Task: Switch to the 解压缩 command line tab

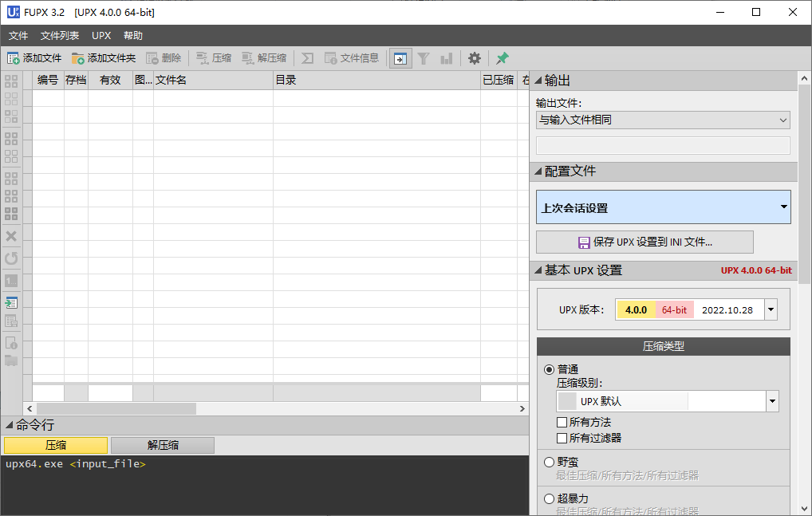Action: pyautogui.click(x=163, y=445)
